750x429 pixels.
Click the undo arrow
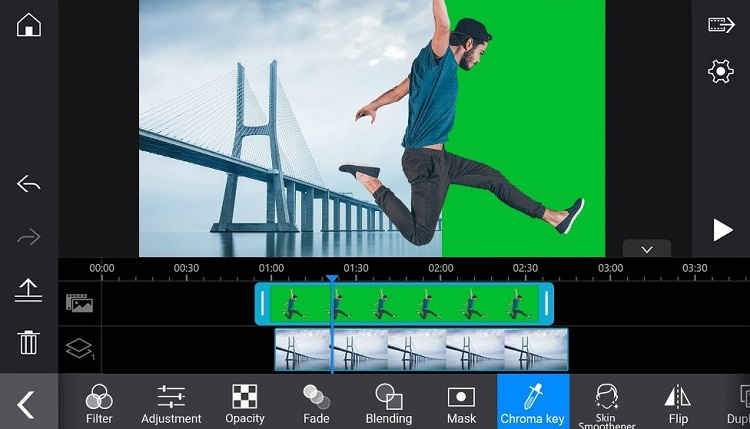(29, 184)
